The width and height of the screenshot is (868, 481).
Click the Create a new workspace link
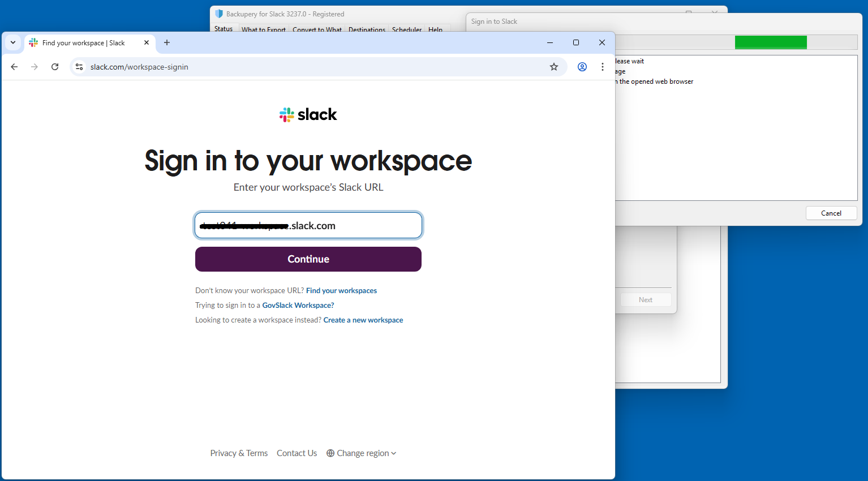tap(363, 320)
